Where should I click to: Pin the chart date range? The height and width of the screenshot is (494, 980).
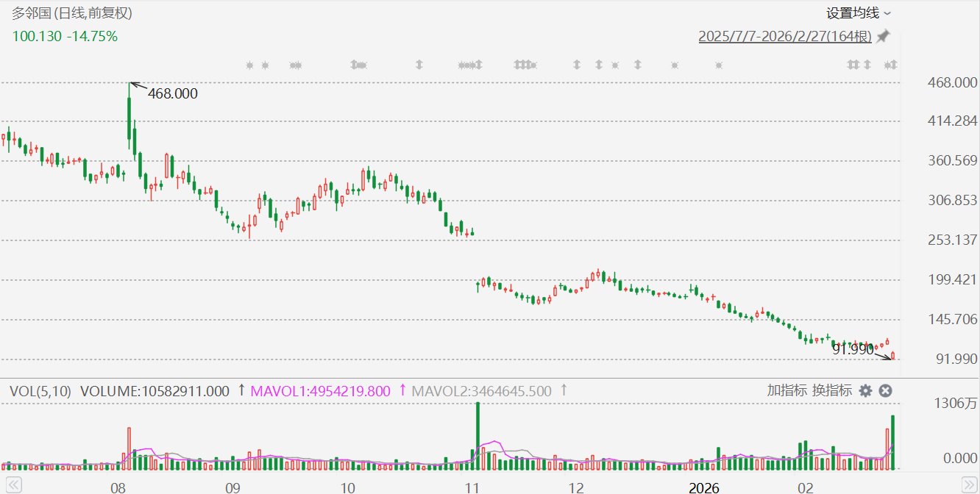point(883,36)
